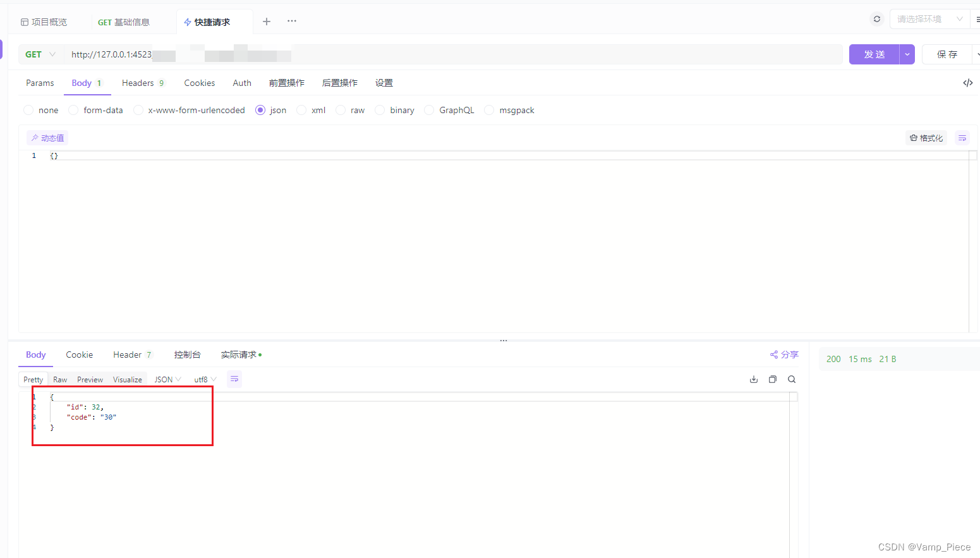Toggle word wrap icon in response toolbar

click(234, 379)
